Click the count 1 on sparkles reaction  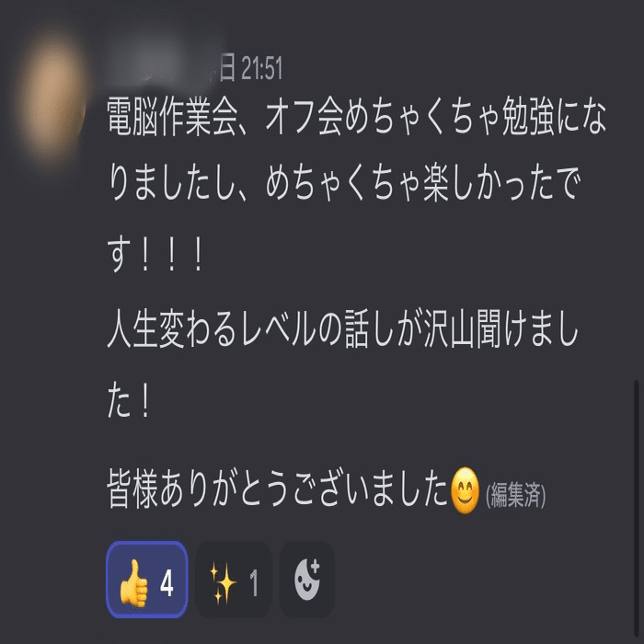[254, 582]
